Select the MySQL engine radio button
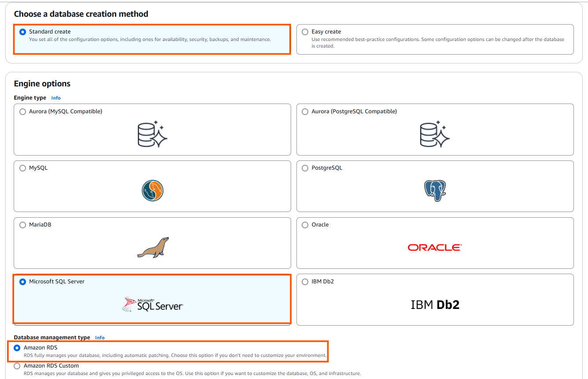Viewport: 588px width, 379px height. point(23,168)
